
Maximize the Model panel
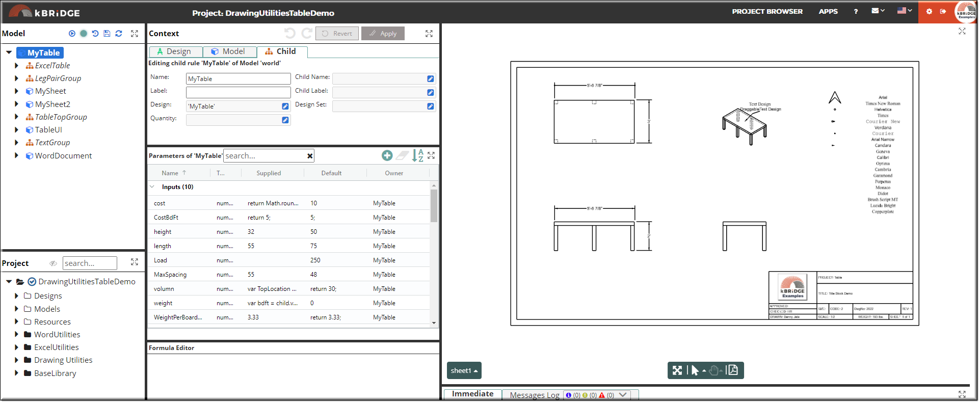[x=135, y=34]
